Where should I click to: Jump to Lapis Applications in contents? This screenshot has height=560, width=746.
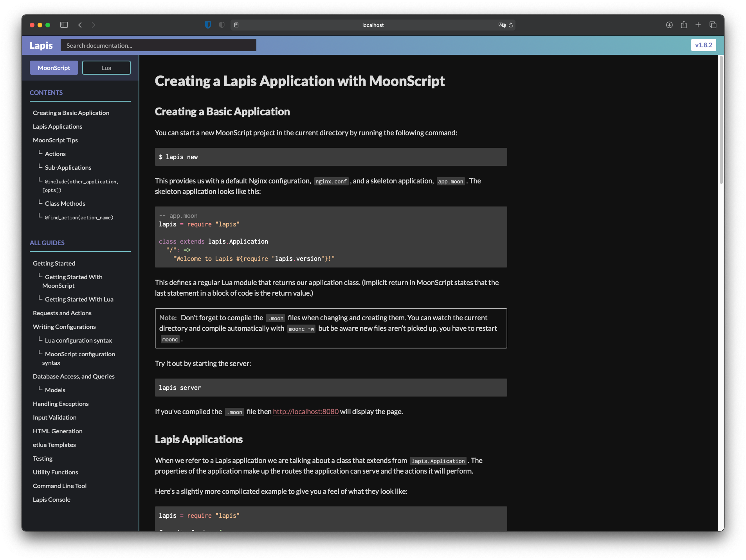point(58,126)
